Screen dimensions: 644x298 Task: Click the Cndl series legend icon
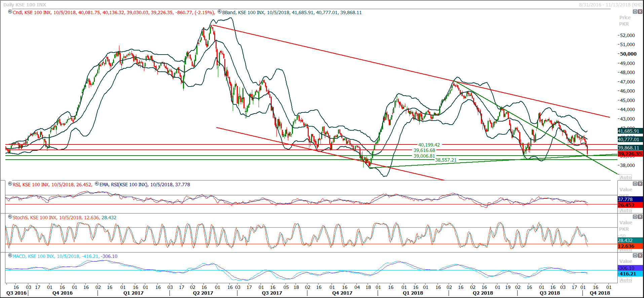point(10,12)
